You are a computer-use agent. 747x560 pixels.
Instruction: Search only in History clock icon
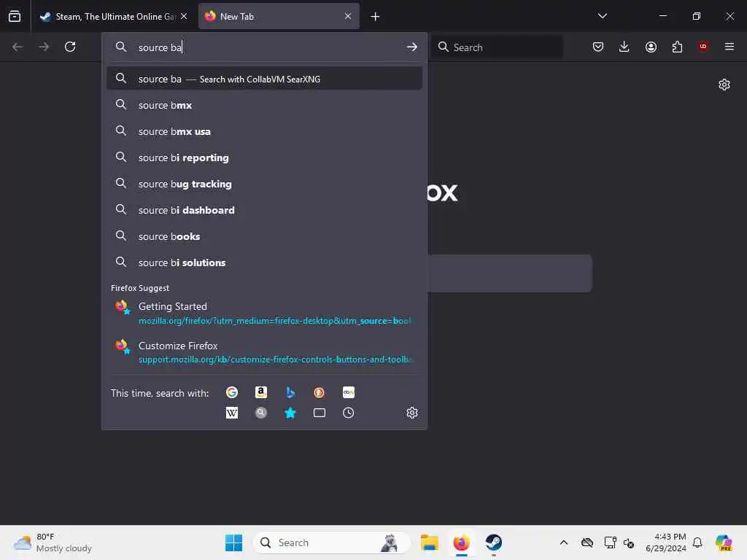tap(348, 413)
